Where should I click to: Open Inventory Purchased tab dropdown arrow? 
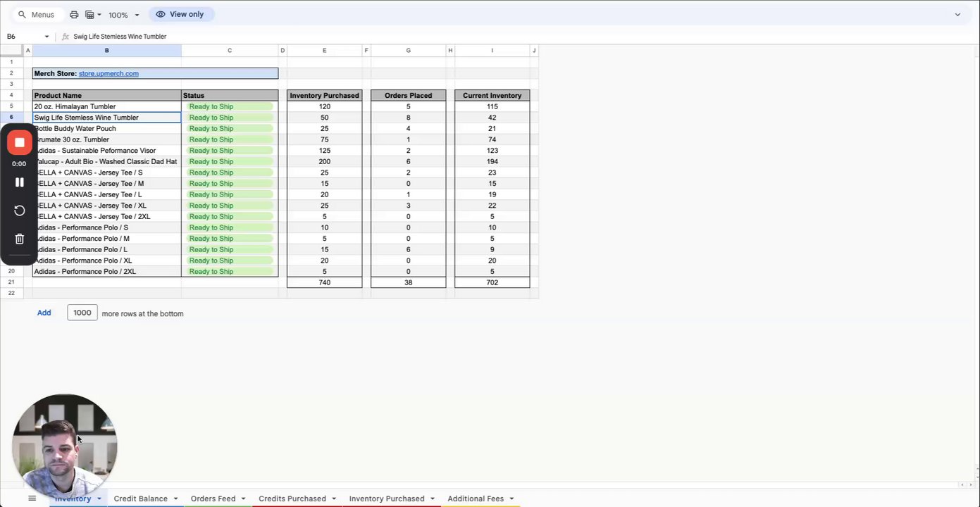pos(432,499)
